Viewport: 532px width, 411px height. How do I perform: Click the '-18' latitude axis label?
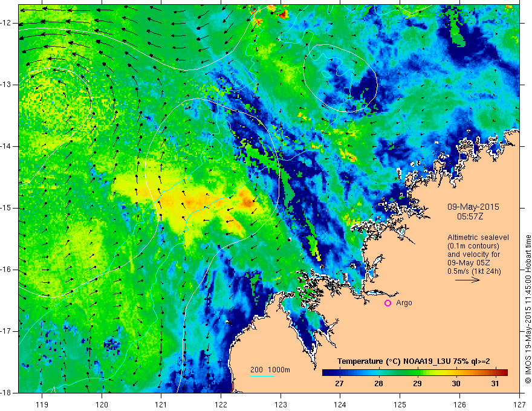click(6, 393)
